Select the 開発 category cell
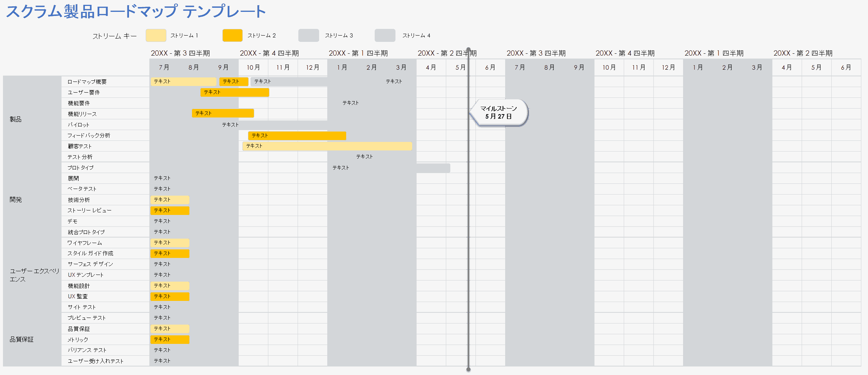This screenshot has width=868, height=375. [32, 200]
